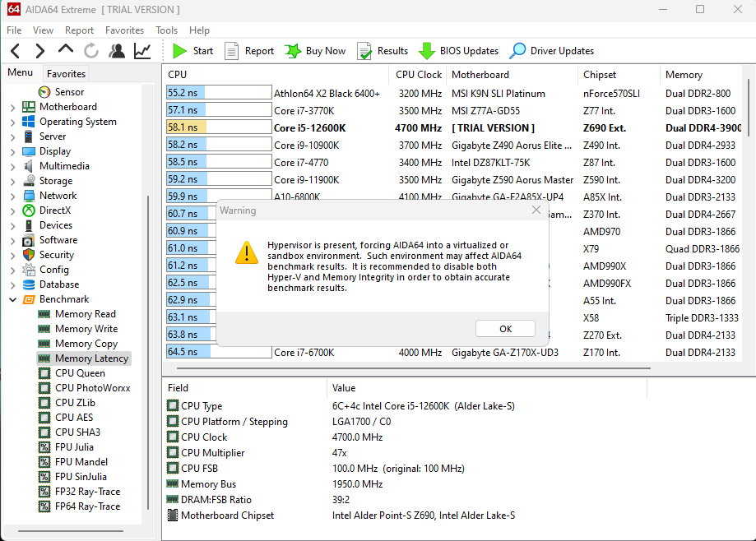The image size is (756, 541).
Task: Select the Athlon64 X2 Black 6400+ row
Action: click(454, 94)
